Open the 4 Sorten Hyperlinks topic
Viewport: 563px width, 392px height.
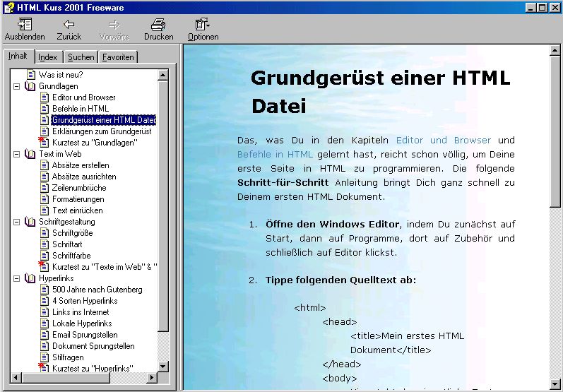85,301
